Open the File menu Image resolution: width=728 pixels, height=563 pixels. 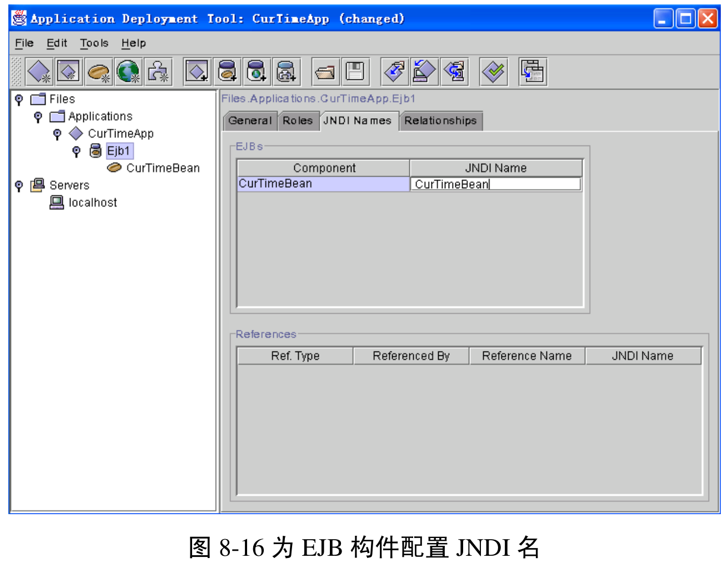(24, 43)
